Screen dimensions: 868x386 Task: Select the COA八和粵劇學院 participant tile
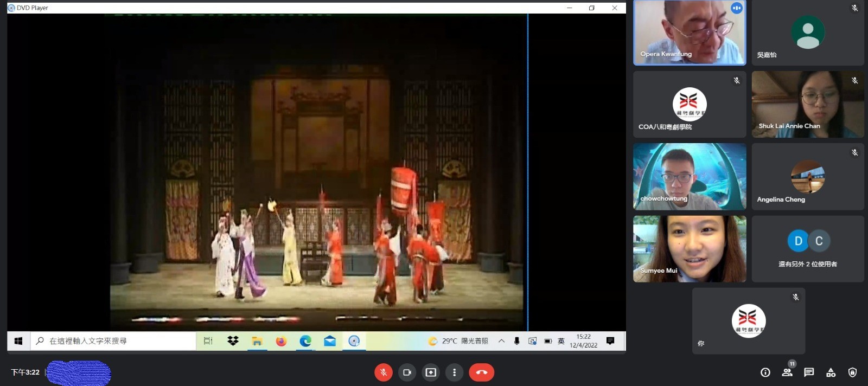690,104
